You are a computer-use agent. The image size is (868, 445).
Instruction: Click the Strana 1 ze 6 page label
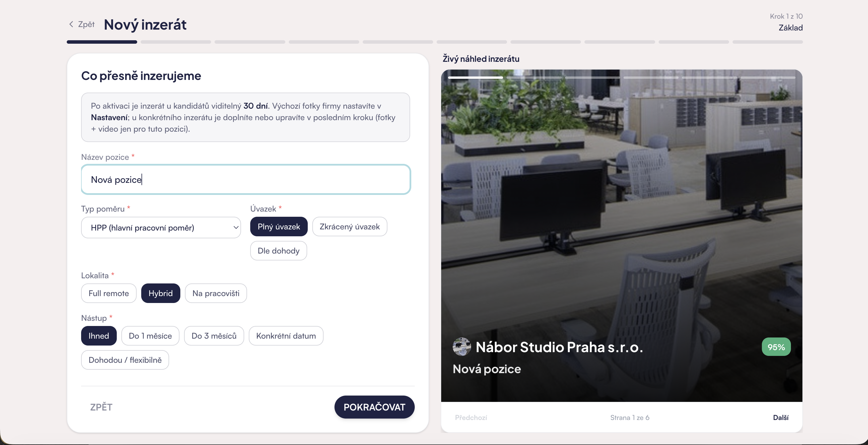point(630,418)
